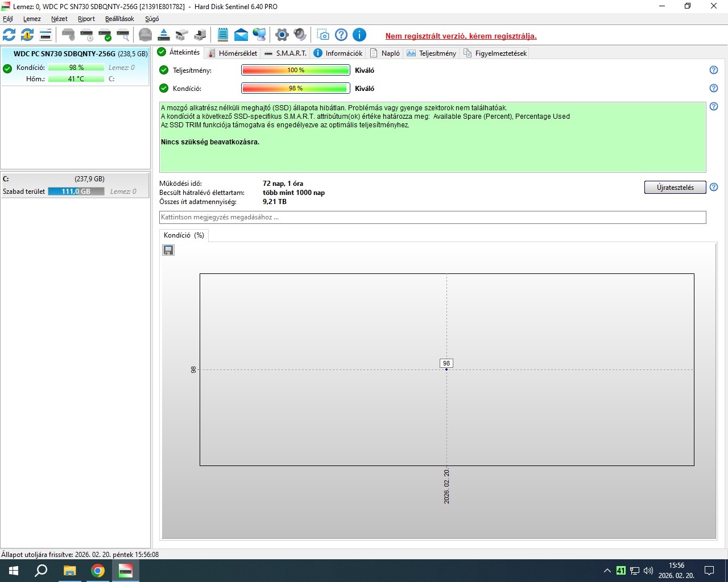This screenshot has height=582, width=728.
Task: Click the Újratesztelés button
Action: pyautogui.click(x=675, y=188)
